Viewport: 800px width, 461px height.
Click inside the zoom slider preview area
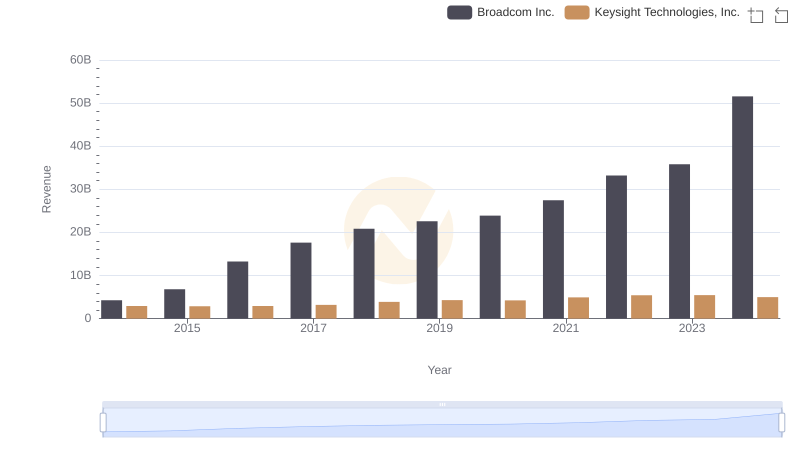pyautogui.click(x=442, y=423)
